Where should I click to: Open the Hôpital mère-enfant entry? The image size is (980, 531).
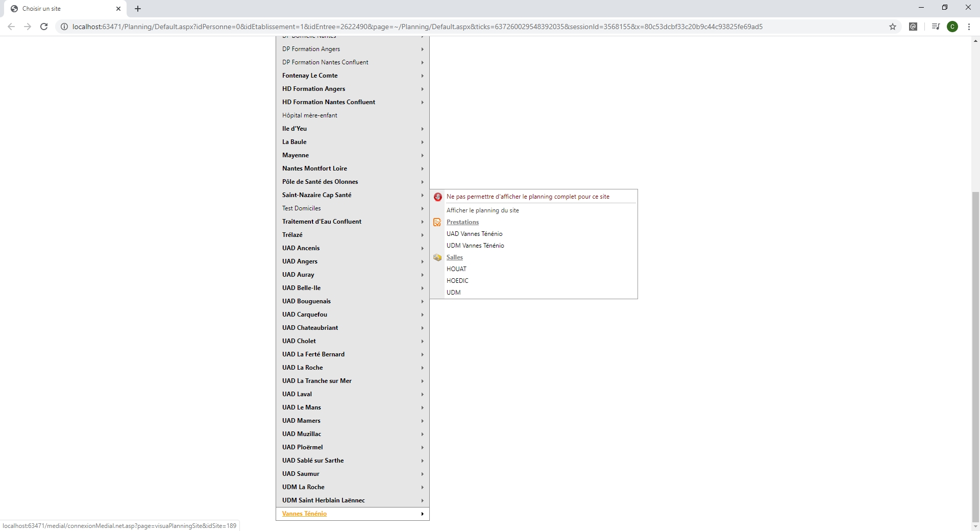tap(309, 115)
